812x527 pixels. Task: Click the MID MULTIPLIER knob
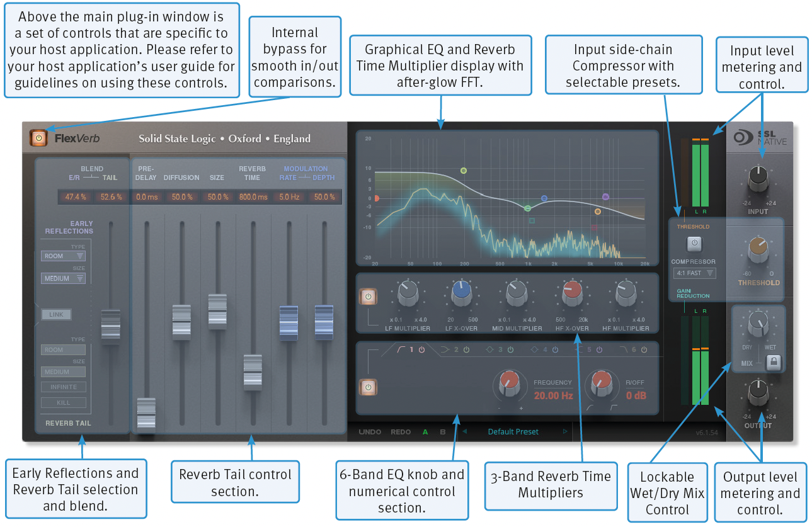pos(517,293)
